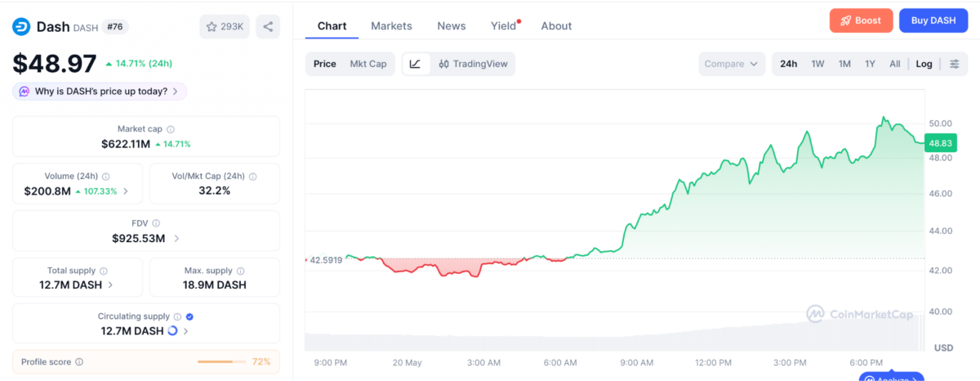Screen dimensions: 980x381
Task: Click the Dash coin logo icon
Action: point(21,27)
